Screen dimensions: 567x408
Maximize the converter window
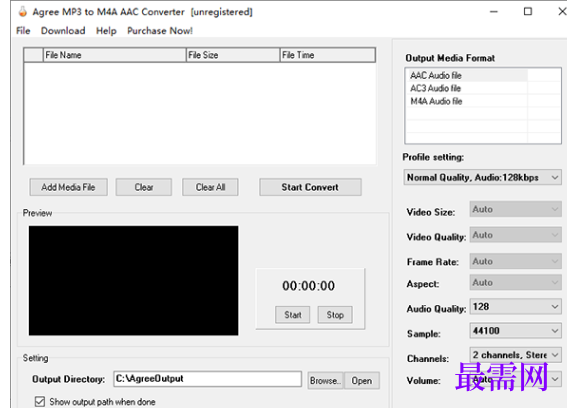(x=528, y=12)
